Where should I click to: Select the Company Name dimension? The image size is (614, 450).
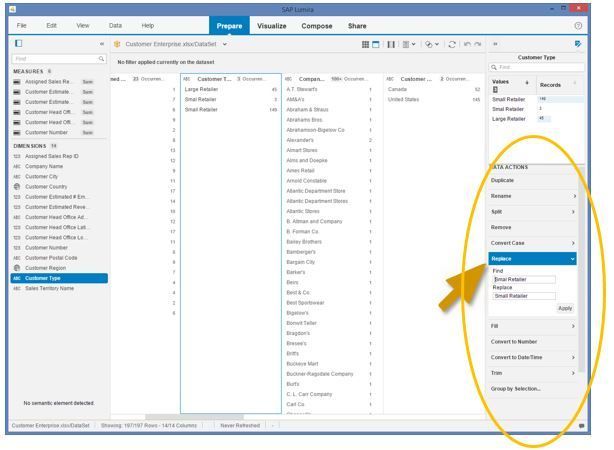[x=59, y=166]
